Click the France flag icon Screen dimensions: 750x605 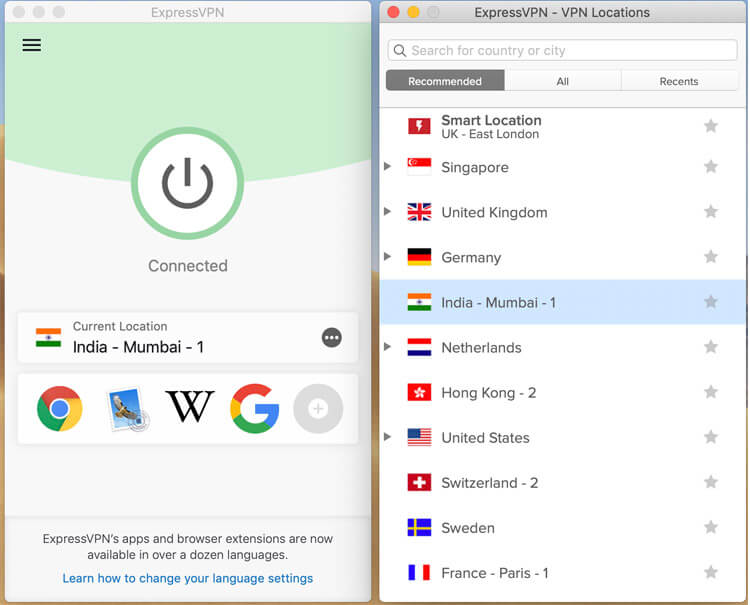tap(419, 572)
